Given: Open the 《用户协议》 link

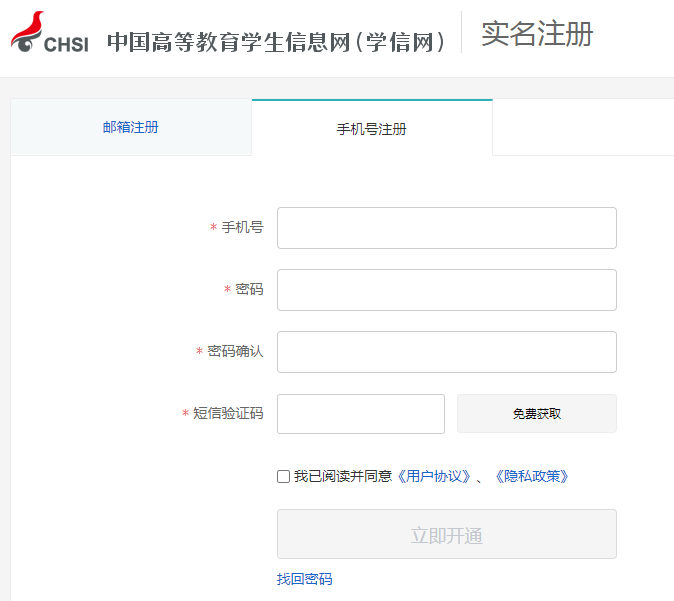Looking at the screenshot, I should pos(434,476).
